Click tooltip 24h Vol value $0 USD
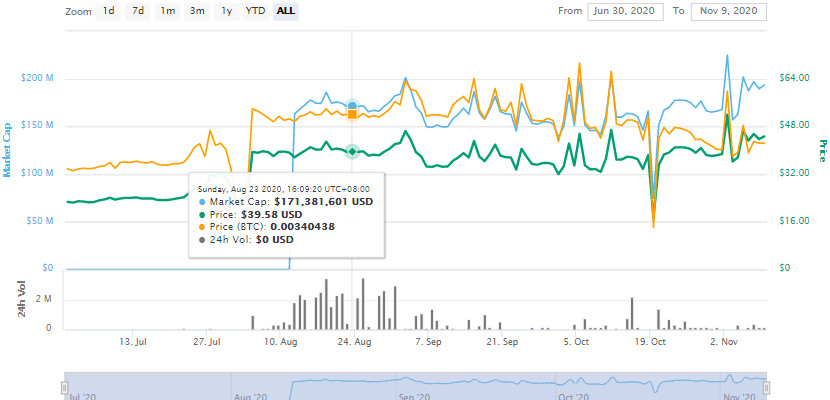 coord(274,239)
